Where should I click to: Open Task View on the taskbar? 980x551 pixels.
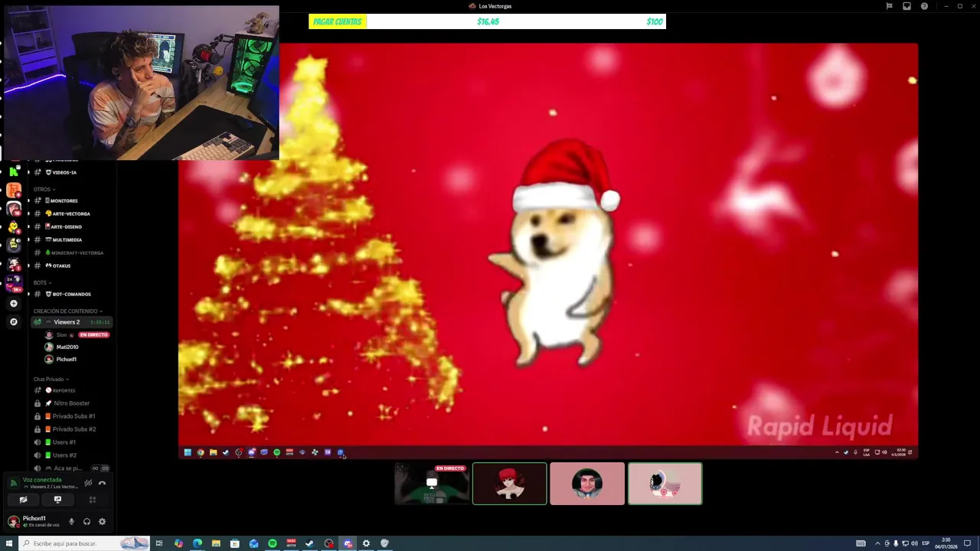coord(159,543)
